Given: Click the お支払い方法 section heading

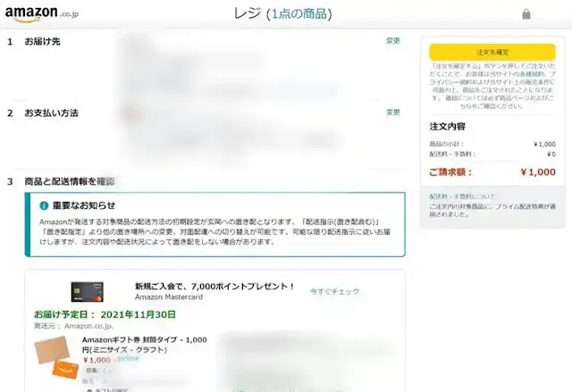Looking at the screenshot, I should click(x=52, y=113).
